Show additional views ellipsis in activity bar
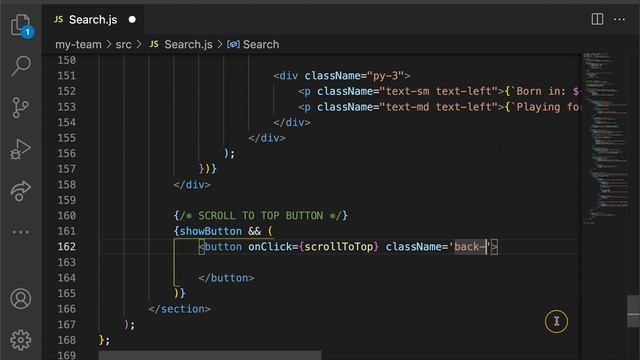 click(x=21, y=232)
